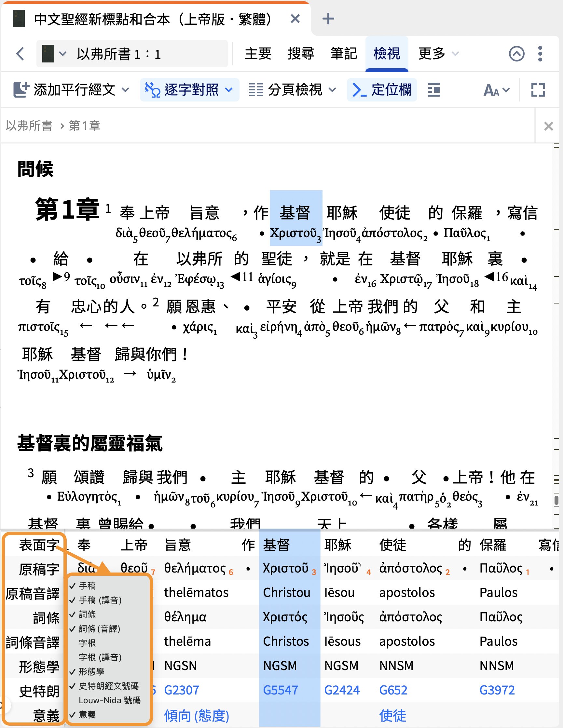Expand the 添加平行經文 dropdown arrow
Viewport: 563px width, 728px height.
coord(125,90)
